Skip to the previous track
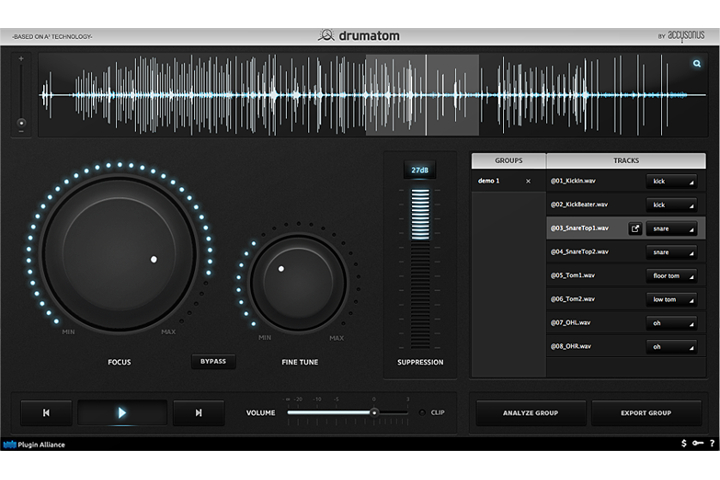 [44, 412]
